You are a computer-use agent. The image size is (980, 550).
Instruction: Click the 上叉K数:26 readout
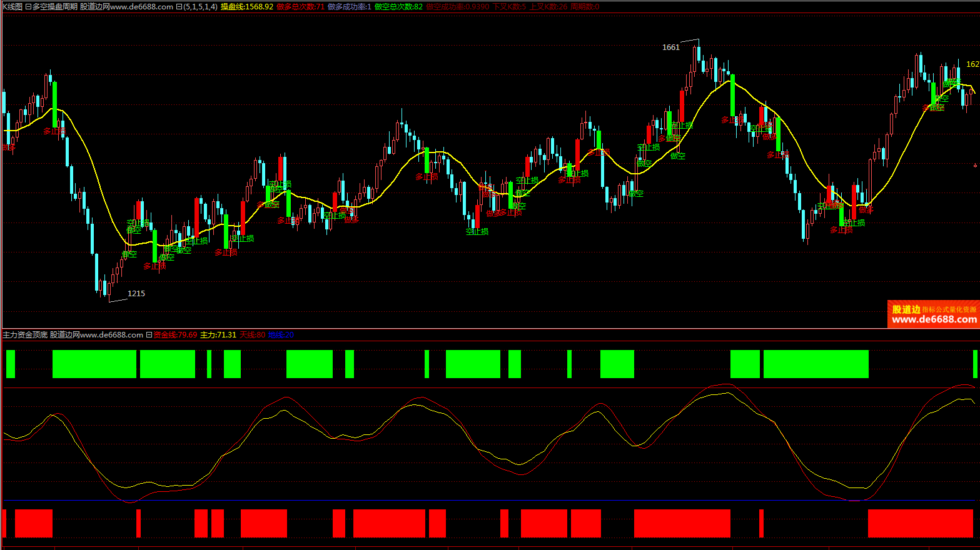click(x=548, y=7)
